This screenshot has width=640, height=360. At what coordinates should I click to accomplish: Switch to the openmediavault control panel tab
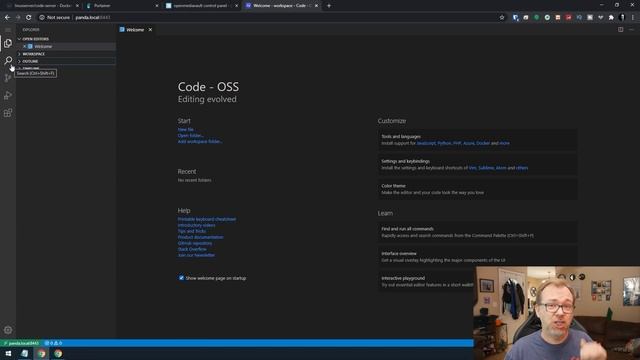tap(202, 6)
